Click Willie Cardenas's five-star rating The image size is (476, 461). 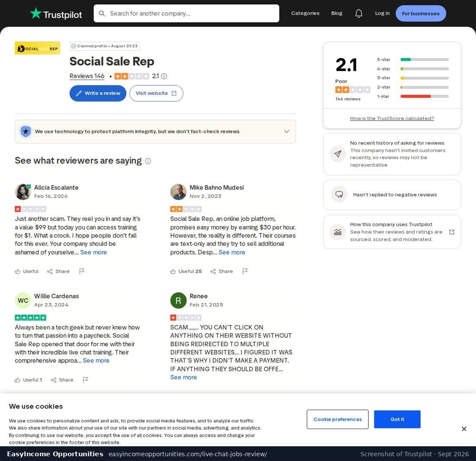[30, 318]
